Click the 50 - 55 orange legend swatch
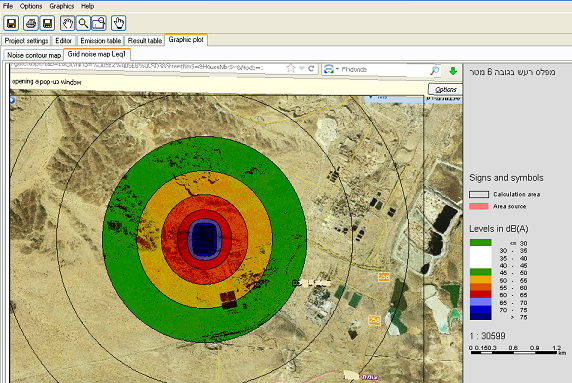Screen dimensions: 572x383 click(480, 280)
